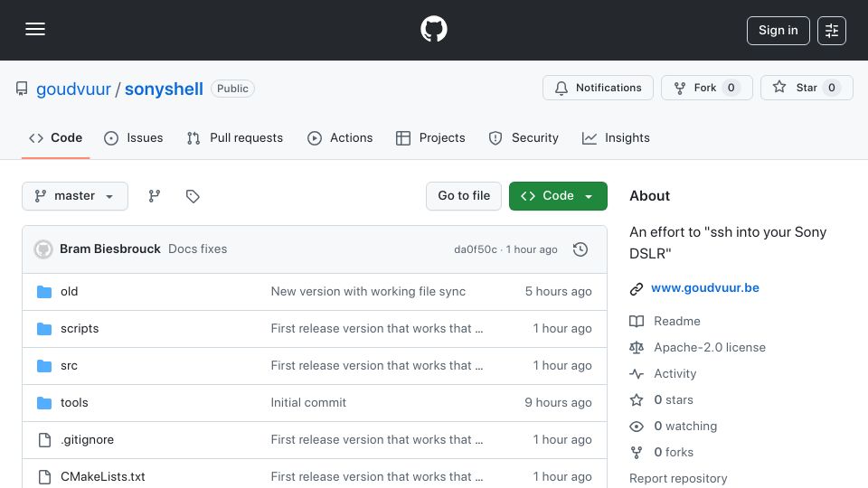Open the Apache-2.0 license link
This screenshot has width=868, height=488.
(x=710, y=347)
